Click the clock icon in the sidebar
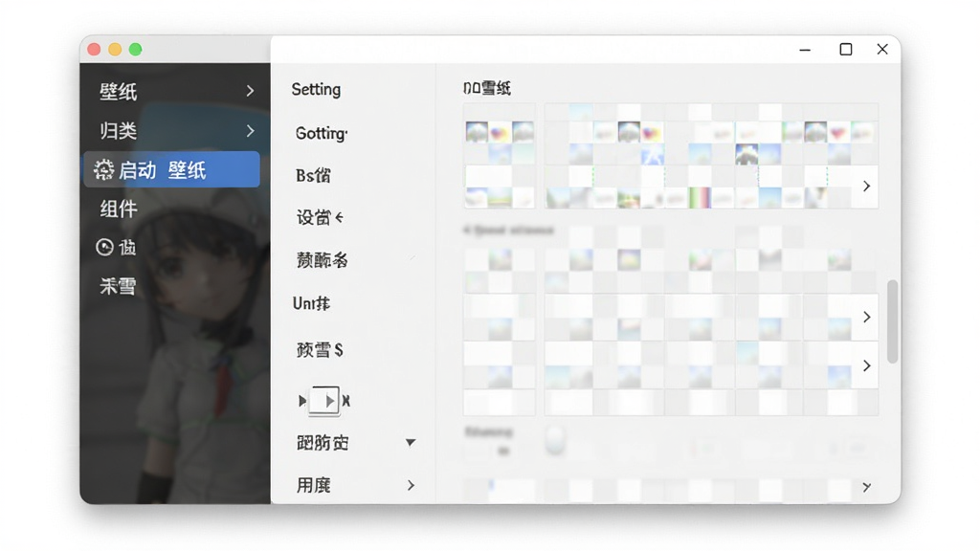The height and width of the screenshot is (551, 980). pos(104,247)
